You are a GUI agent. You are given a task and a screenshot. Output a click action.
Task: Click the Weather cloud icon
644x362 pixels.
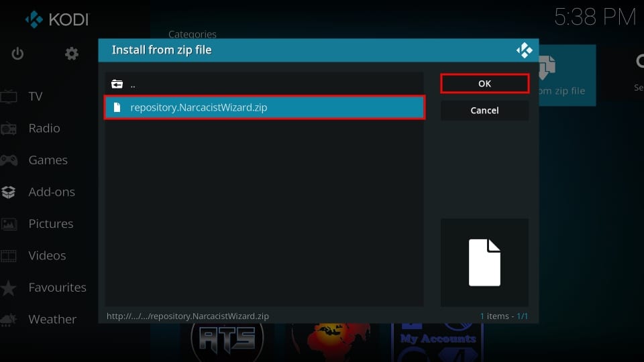[8, 320]
